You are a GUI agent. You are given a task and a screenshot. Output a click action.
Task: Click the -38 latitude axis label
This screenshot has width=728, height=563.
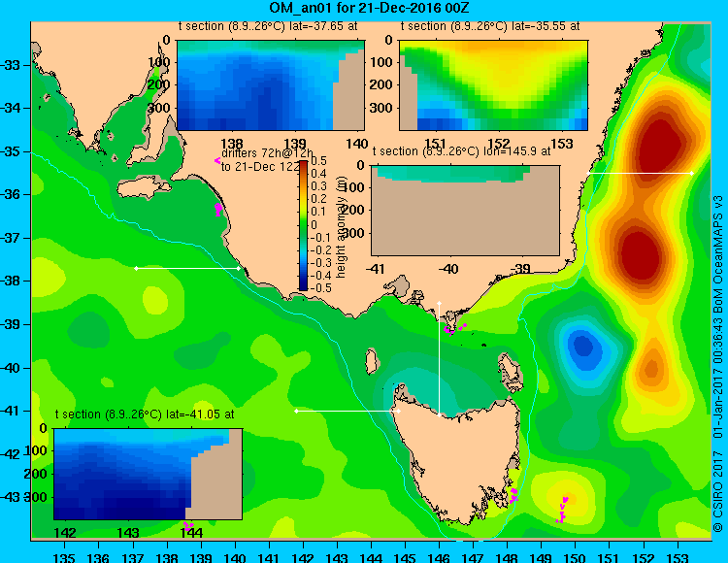tap(11, 281)
